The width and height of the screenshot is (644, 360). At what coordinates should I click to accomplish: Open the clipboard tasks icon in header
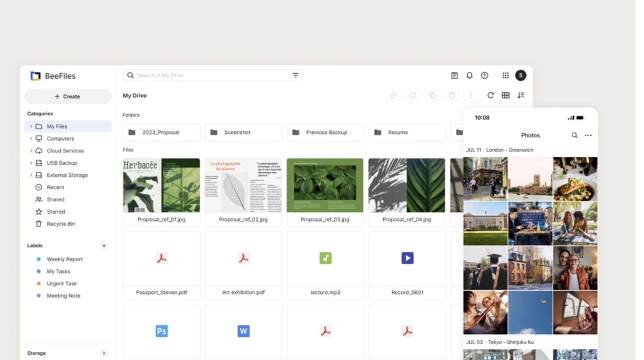point(454,75)
